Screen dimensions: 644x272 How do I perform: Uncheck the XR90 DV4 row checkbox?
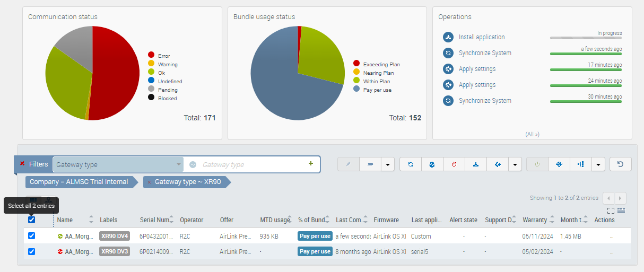click(x=32, y=236)
